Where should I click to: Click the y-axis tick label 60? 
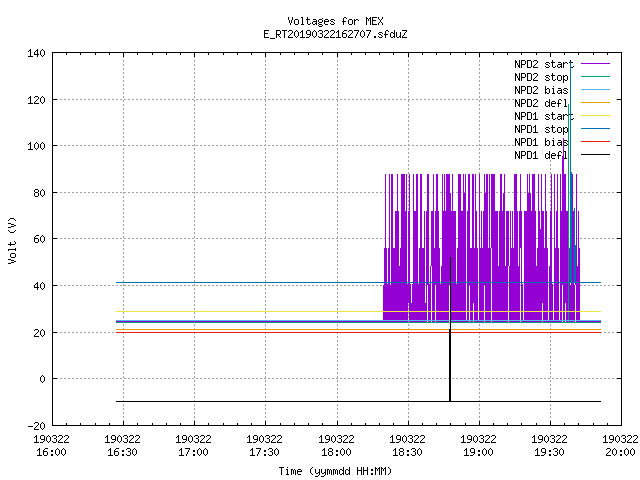click(x=39, y=239)
